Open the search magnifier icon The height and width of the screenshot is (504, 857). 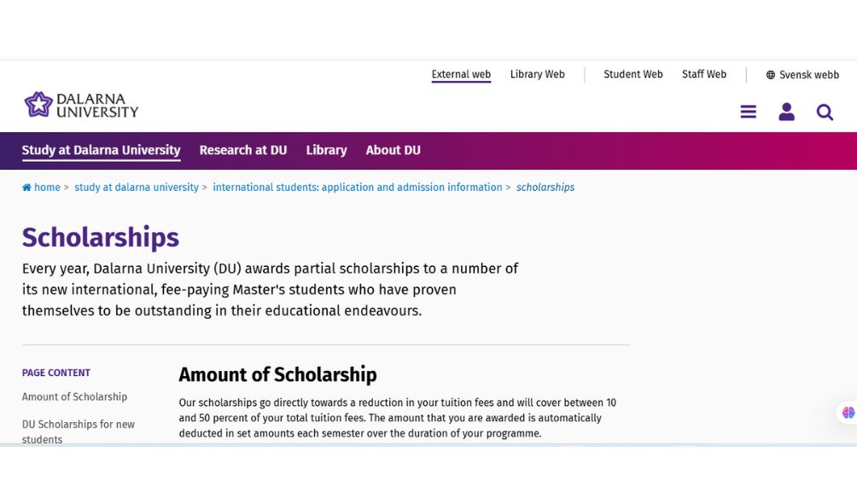coord(825,112)
